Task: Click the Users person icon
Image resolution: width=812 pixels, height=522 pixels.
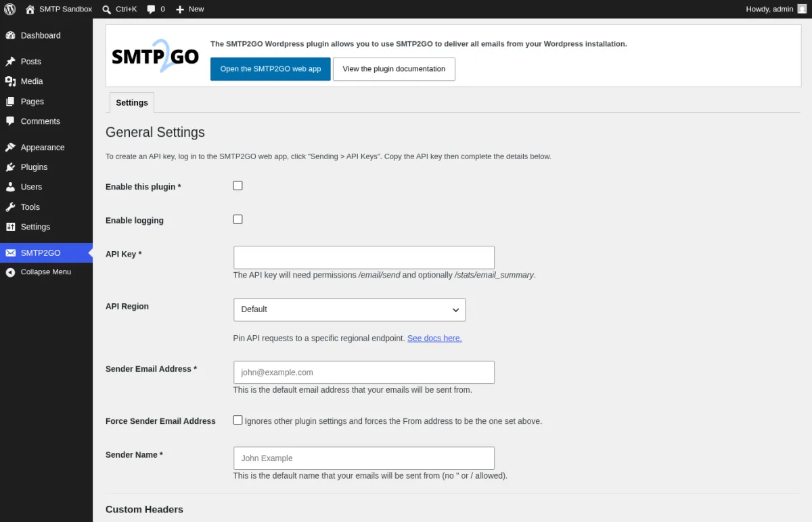Action: (x=10, y=187)
